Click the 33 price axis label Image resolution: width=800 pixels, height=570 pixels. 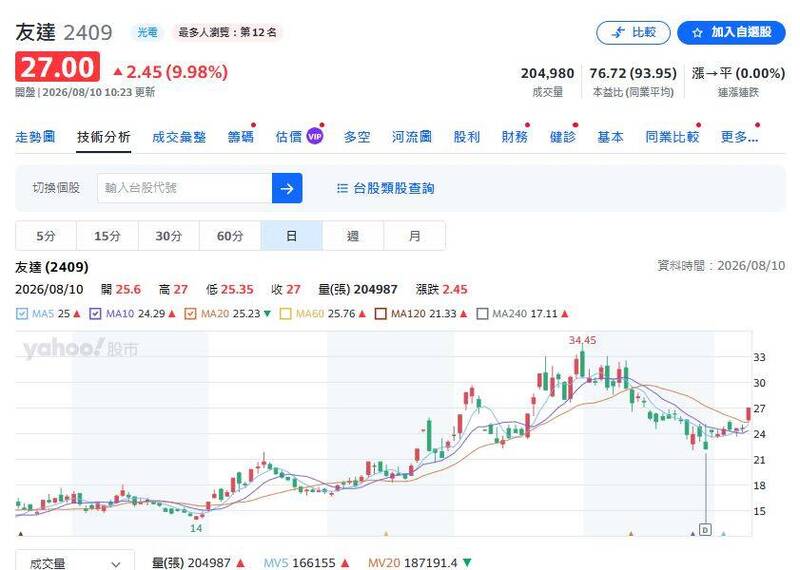(759, 357)
